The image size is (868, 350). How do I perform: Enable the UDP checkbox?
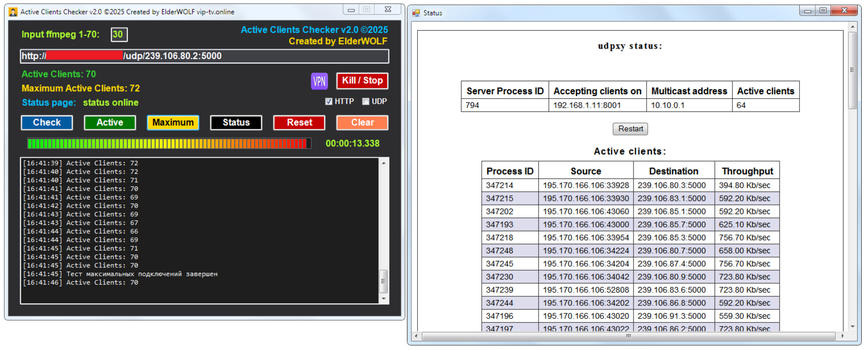point(365,102)
